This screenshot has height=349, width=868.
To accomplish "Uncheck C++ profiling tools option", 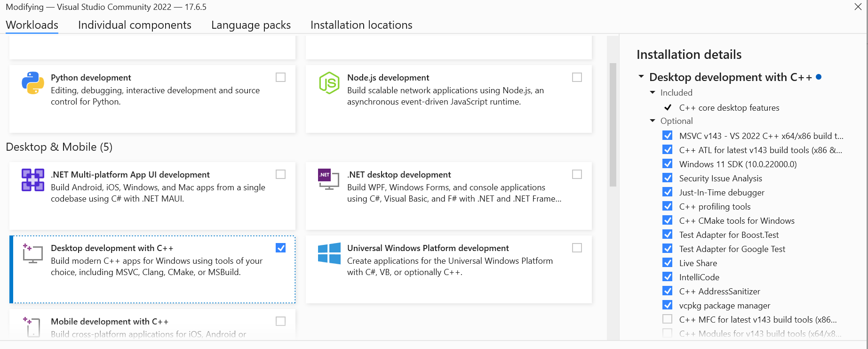I will [x=667, y=206].
